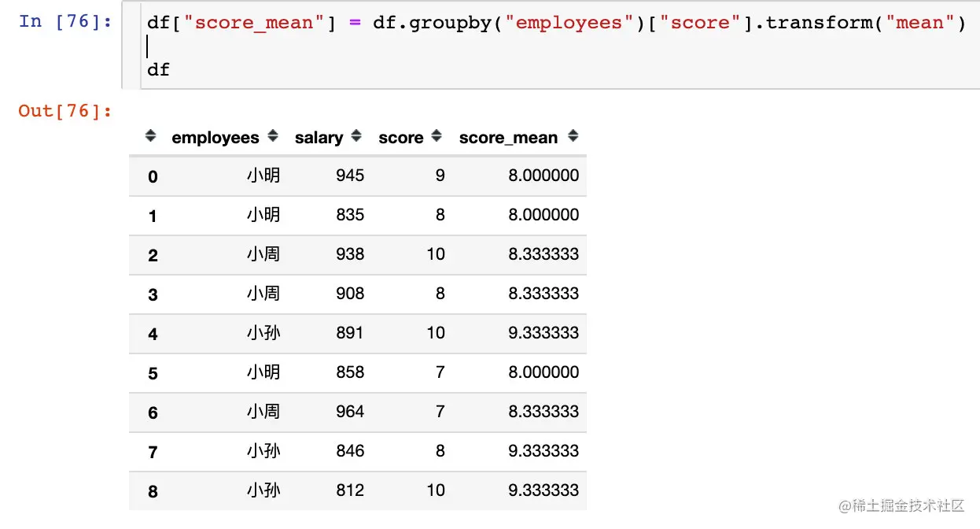The height and width of the screenshot is (529, 980).
Task: Select the employees column header text
Action: (x=216, y=138)
